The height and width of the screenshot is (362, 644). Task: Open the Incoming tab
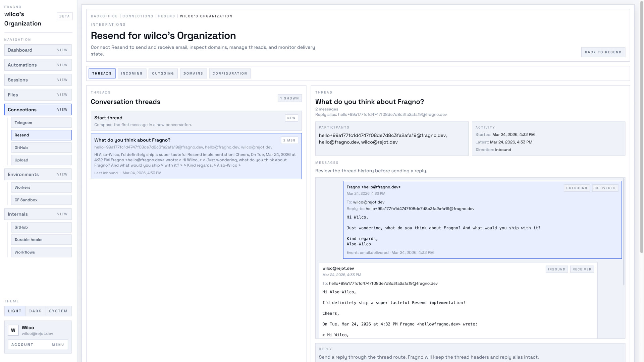(132, 73)
